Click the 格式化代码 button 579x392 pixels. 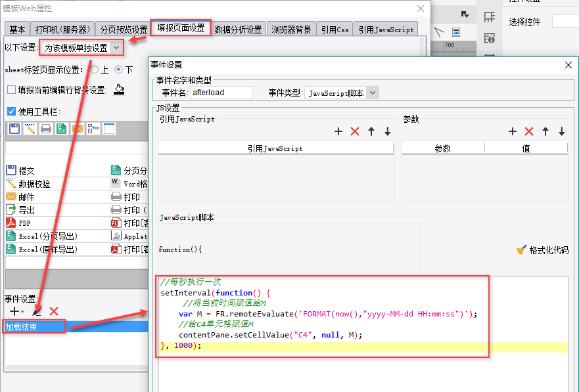coord(542,250)
